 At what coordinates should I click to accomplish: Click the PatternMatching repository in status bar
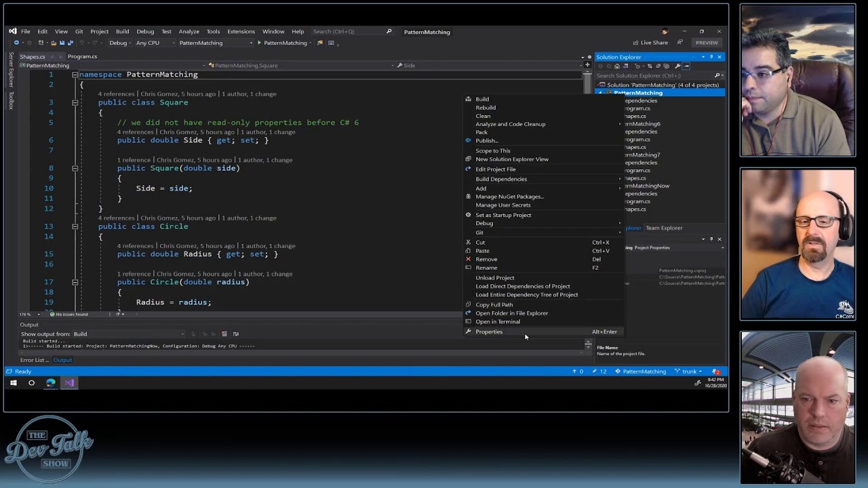(x=641, y=371)
